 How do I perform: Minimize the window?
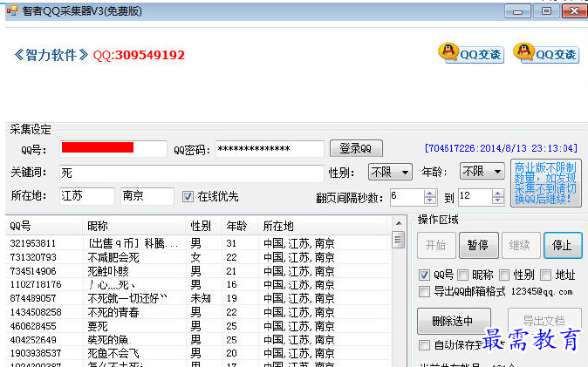(517, 11)
